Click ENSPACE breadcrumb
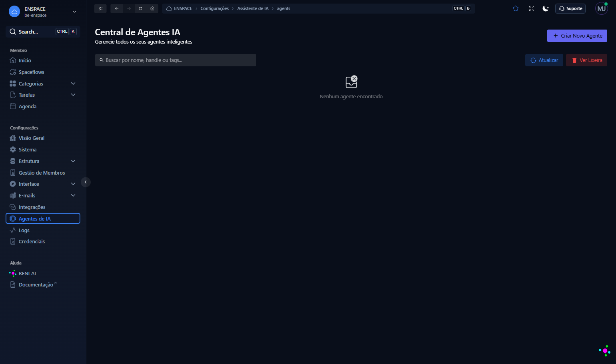This screenshot has width=616, height=364. (179, 8)
